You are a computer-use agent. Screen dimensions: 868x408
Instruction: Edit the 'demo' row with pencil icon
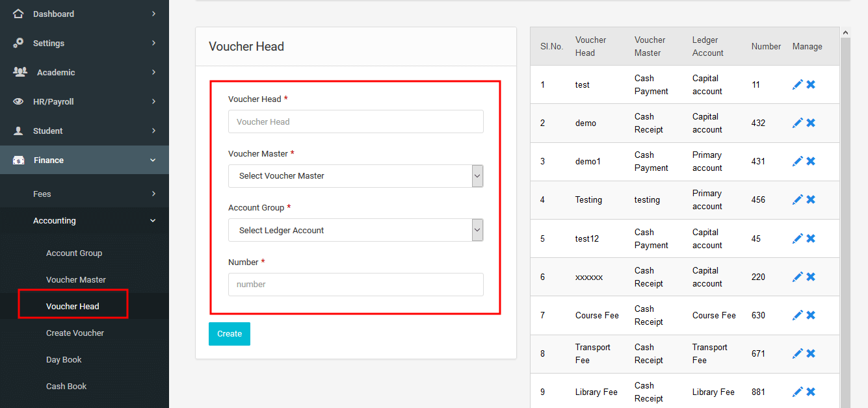[798, 123]
